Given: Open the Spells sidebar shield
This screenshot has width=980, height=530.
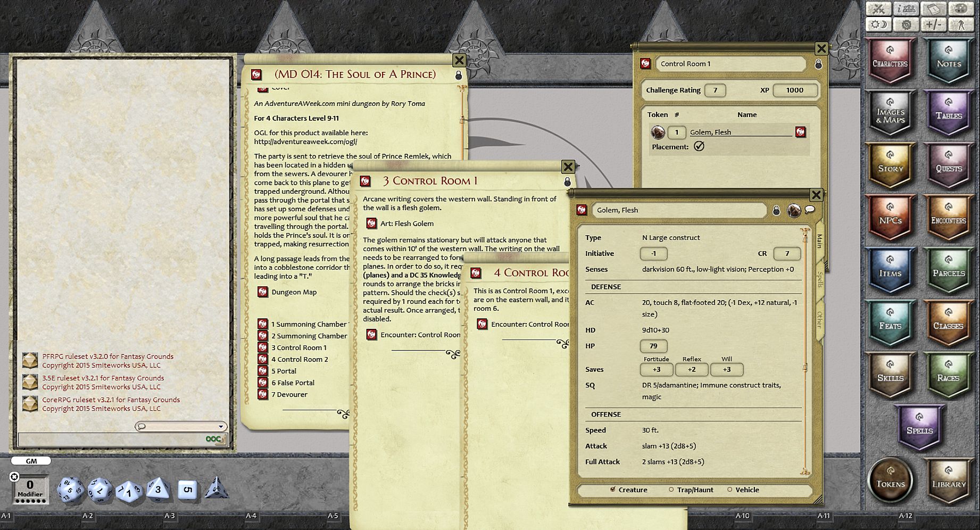Looking at the screenshot, I should (x=919, y=427).
